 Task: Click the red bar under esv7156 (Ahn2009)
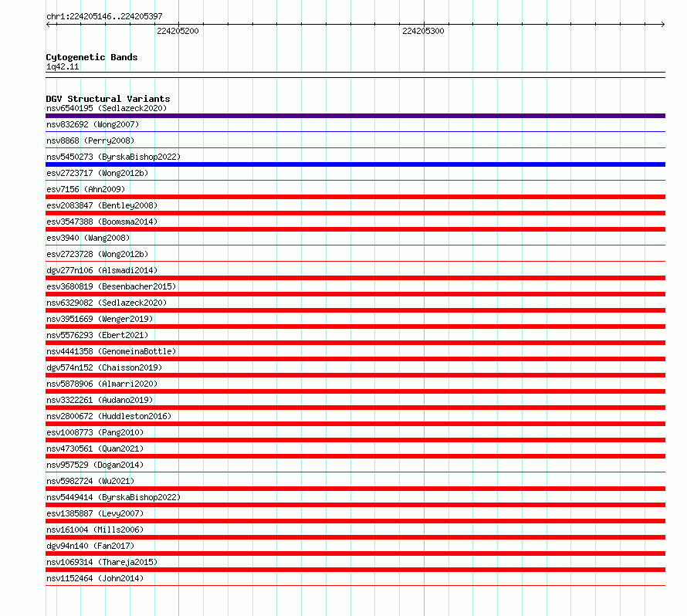(355, 197)
